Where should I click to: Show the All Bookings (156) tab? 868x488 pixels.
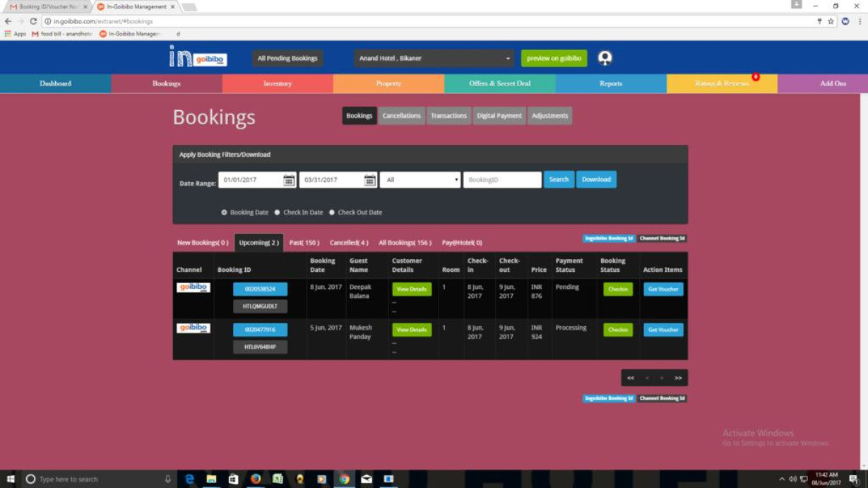click(x=405, y=243)
